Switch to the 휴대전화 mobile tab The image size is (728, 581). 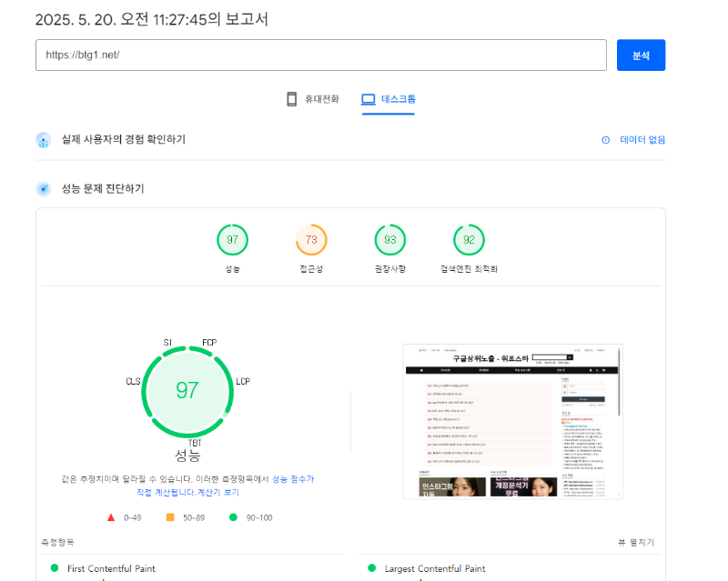(313, 99)
